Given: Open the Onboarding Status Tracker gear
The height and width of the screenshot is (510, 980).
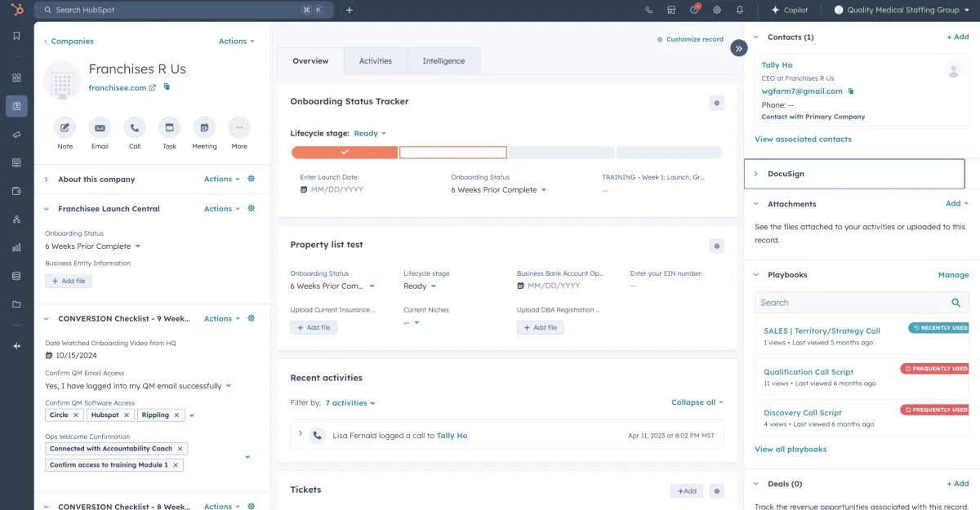Looking at the screenshot, I should coord(717,103).
